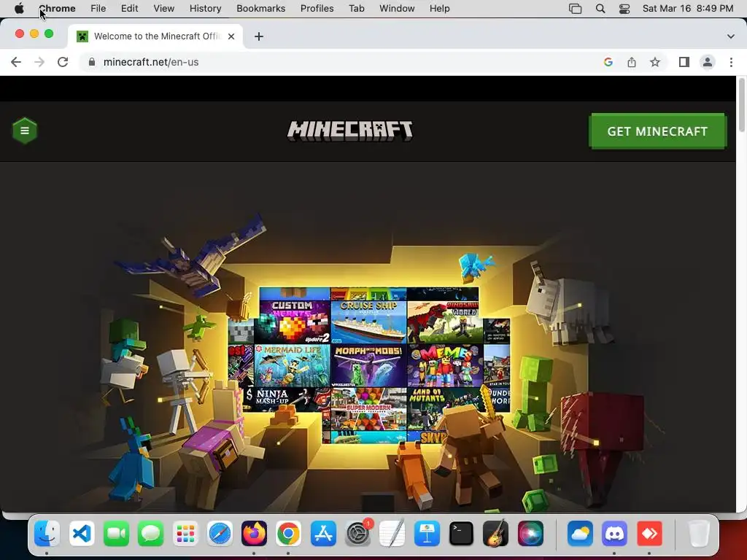
Task: Open the Tab menu
Action: tap(356, 9)
